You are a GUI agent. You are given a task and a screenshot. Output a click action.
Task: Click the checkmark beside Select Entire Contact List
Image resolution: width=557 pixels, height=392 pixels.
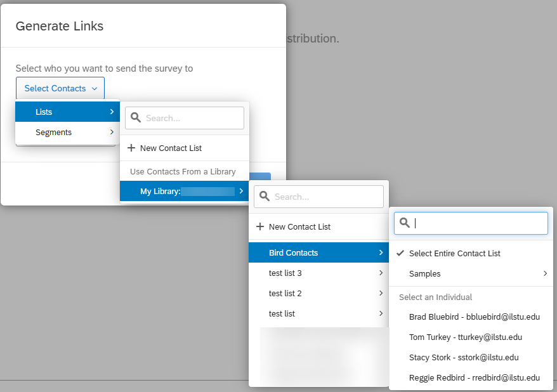point(400,253)
